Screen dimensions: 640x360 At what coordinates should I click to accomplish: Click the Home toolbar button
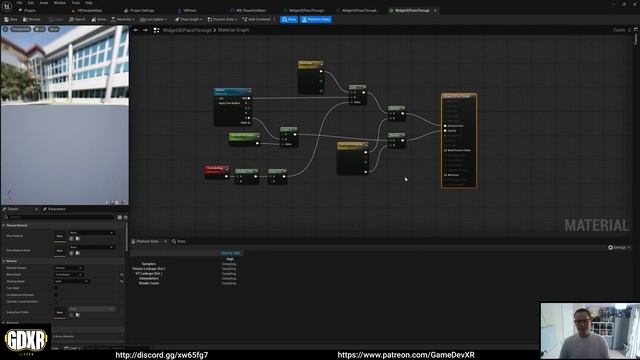coord(99,19)
